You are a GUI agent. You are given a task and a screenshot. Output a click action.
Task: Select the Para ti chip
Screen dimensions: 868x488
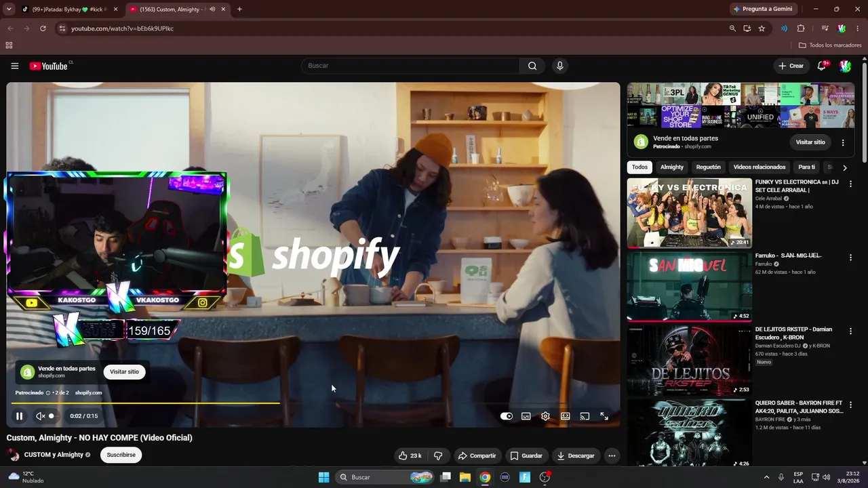click(x=806, y=167)
